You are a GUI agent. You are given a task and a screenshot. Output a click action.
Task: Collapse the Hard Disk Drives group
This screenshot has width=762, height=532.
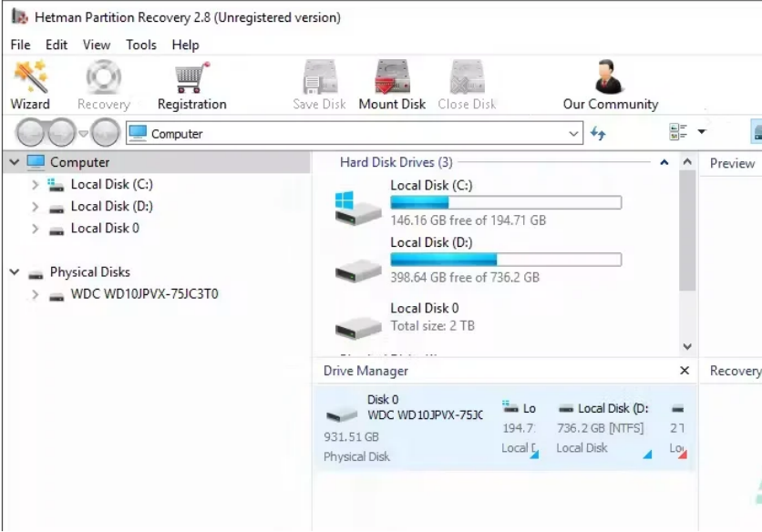(x=664, y=162)
